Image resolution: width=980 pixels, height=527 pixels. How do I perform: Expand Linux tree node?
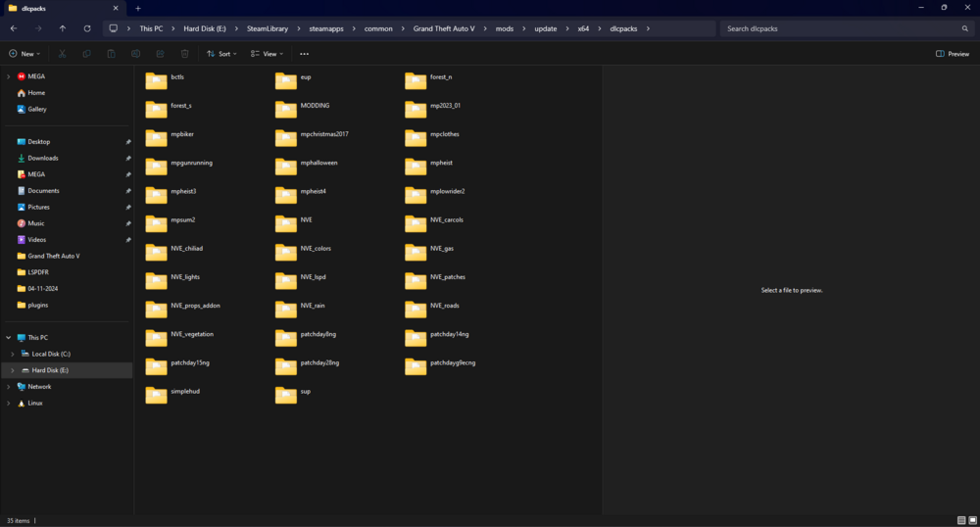(x=8, y=404)
